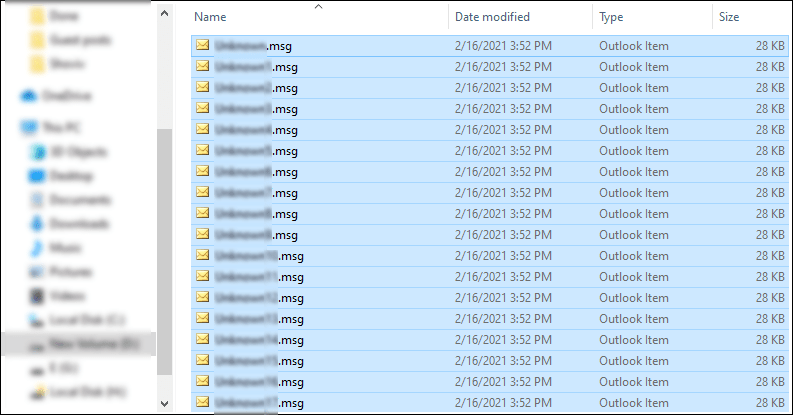Select the file name Unknown17.msg
793x415 pixels.
[x=259, y=403]
